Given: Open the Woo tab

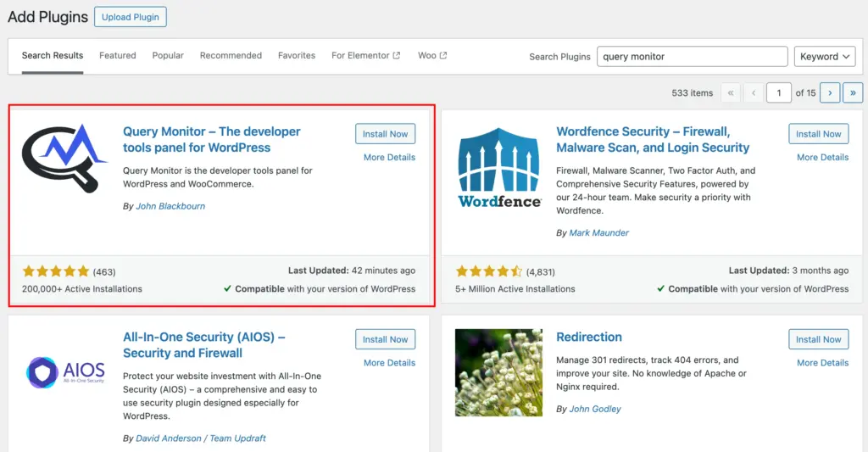Looking at the screenshot, I should point(432,55).
